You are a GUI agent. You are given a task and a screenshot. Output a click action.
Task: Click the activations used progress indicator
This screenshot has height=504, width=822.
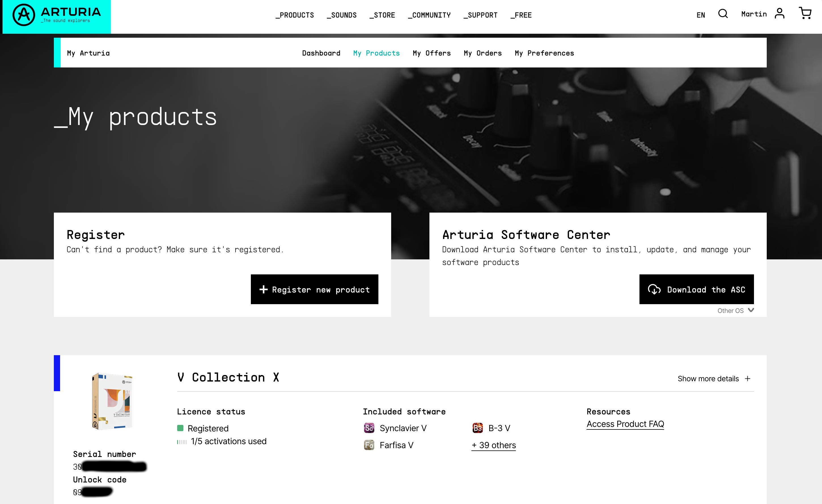[182, 442]
